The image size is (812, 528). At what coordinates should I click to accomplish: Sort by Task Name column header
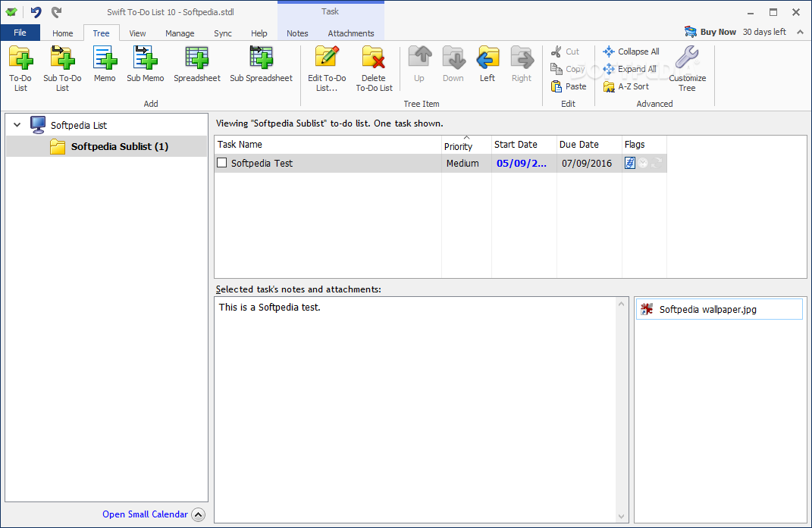pos(328,145)
